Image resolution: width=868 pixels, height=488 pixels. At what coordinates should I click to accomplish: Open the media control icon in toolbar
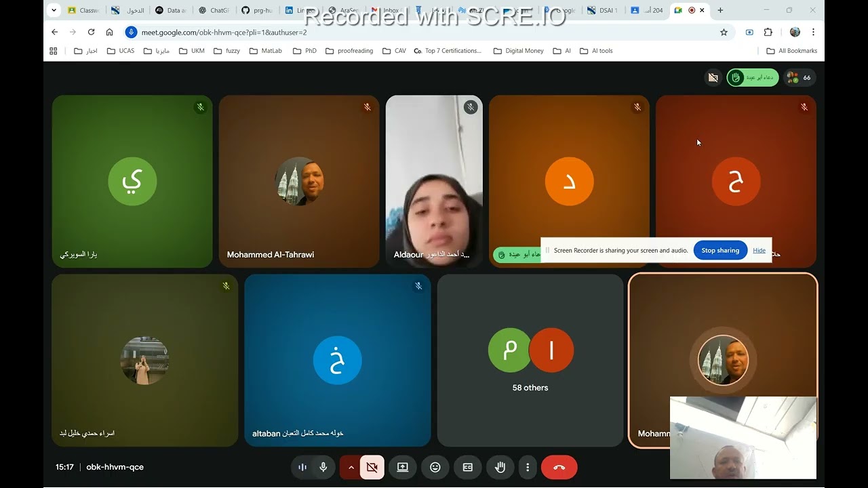pos(749,32)
